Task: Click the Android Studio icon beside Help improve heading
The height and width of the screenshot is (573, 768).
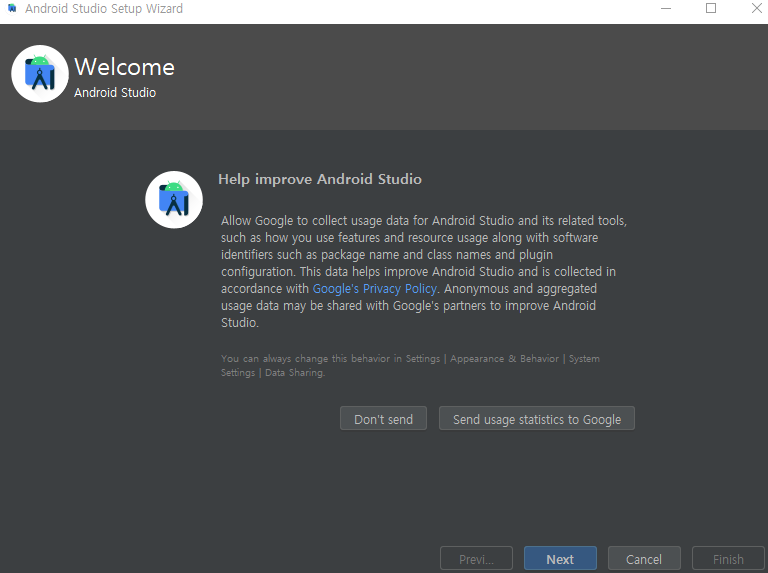Action: click(174, 200)
